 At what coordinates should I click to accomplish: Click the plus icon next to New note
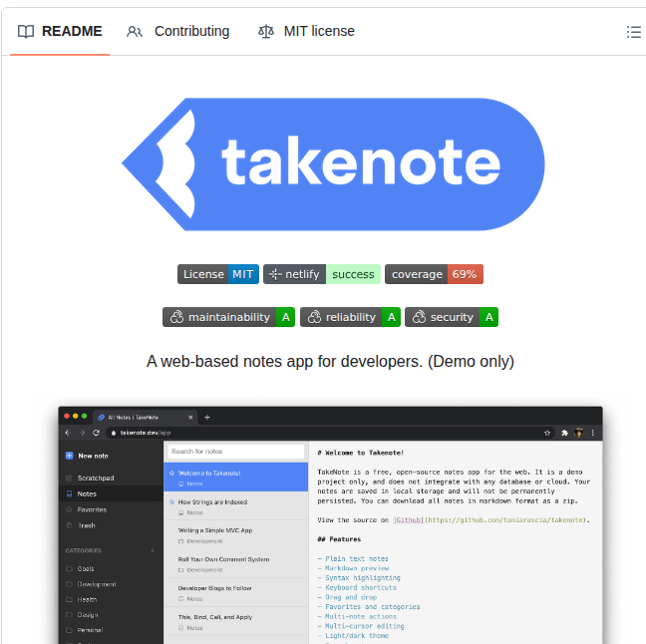coord(69,456)
